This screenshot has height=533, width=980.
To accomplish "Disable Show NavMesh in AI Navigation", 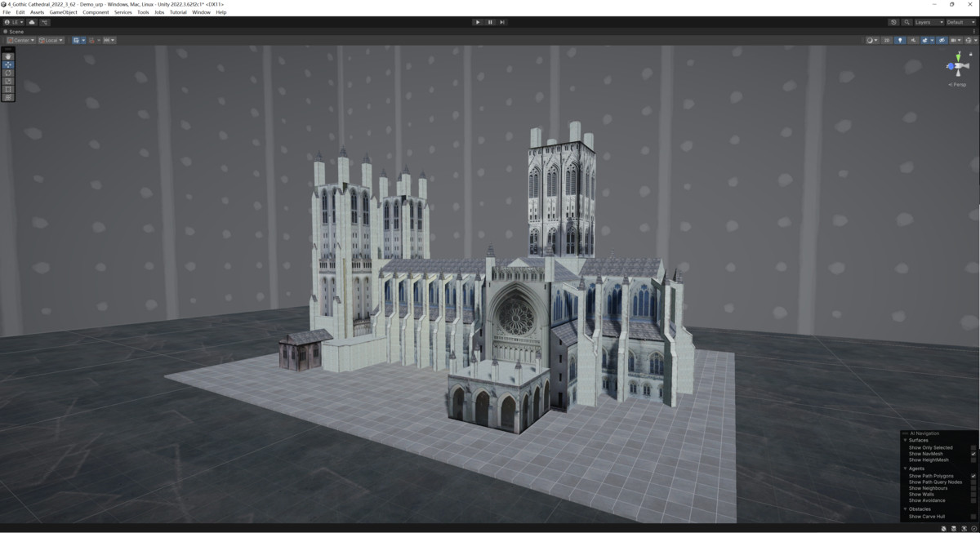I will tap(973, 454).
